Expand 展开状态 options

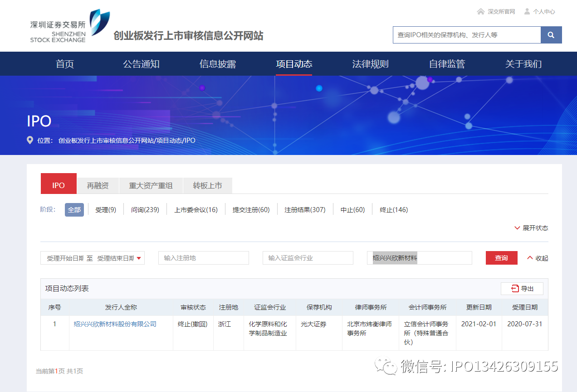point(531,228)
